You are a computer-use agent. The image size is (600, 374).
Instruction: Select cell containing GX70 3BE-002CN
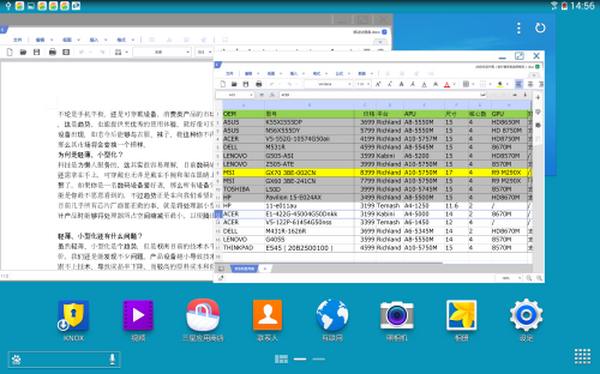tap(309, 173)
